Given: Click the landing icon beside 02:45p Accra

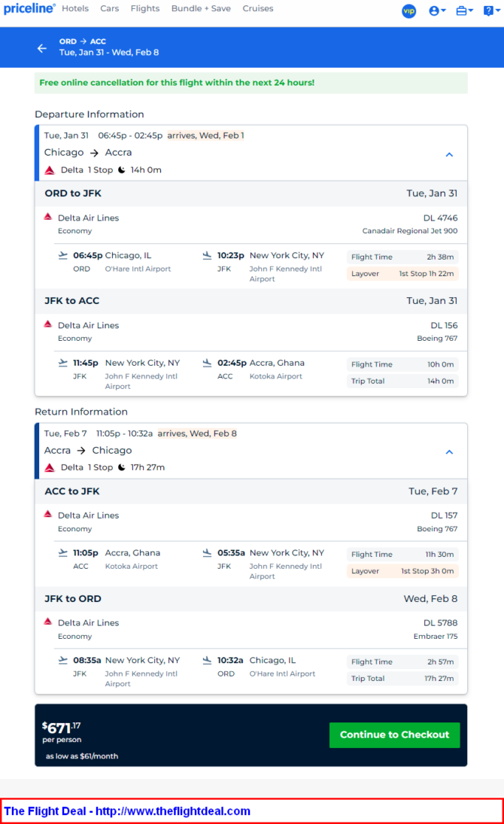Looking at the screenshot, I should [x=207, y=363].
